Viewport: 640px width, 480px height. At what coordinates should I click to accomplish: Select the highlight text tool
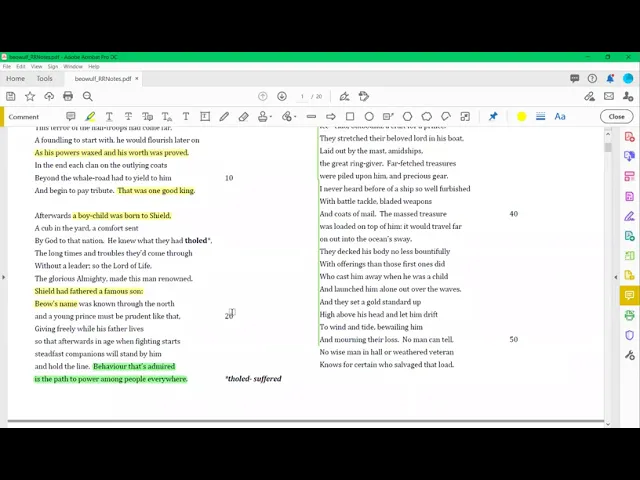90,117
